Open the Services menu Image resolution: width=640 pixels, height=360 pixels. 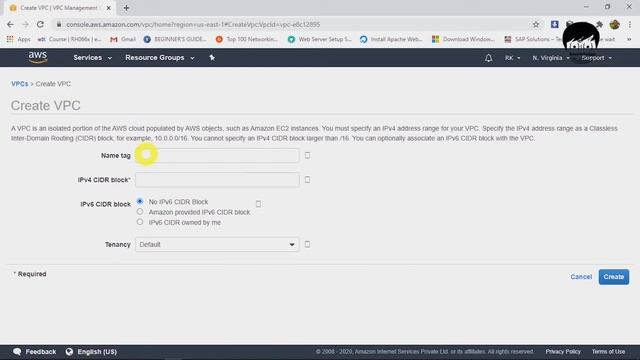pyautogui.click(x=92, y=58)
